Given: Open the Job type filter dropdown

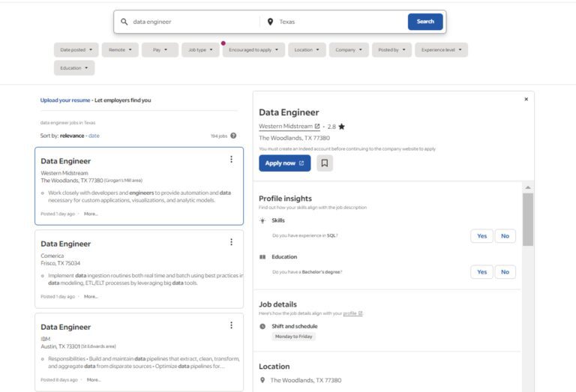Looking at the screenshot, I should (200, 50).
